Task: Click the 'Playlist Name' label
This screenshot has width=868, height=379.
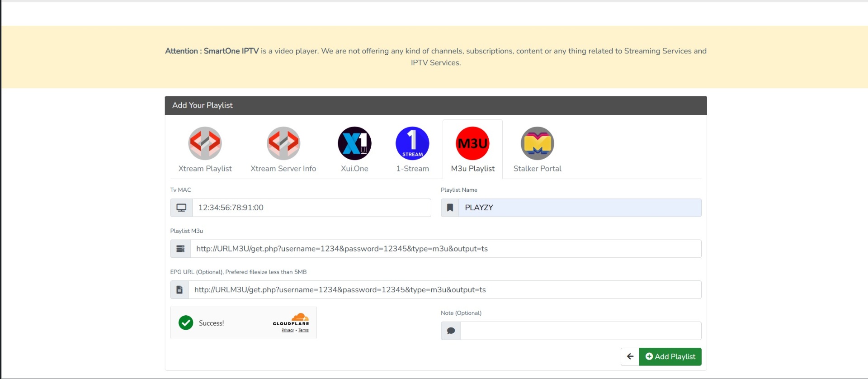Action: tap(459, 190)
